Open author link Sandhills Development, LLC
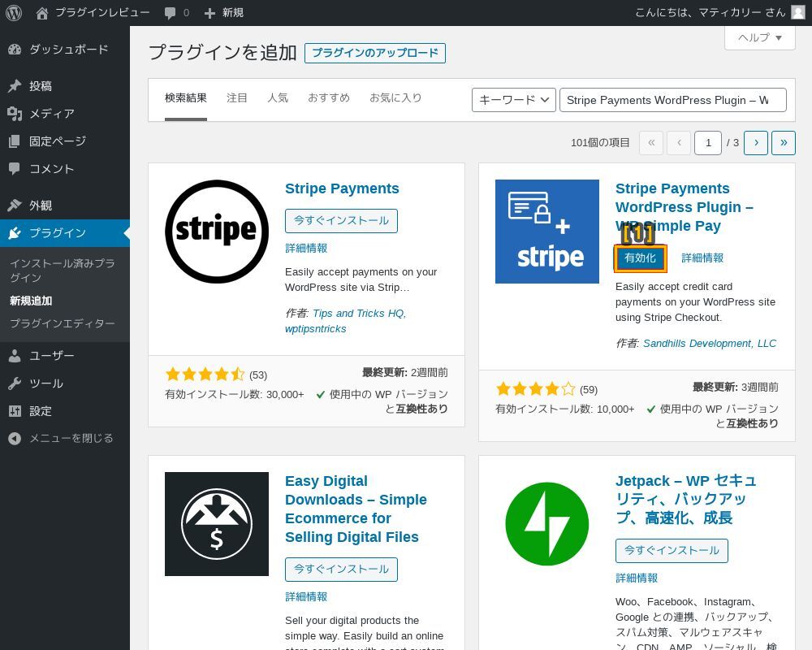 point(710,344)
